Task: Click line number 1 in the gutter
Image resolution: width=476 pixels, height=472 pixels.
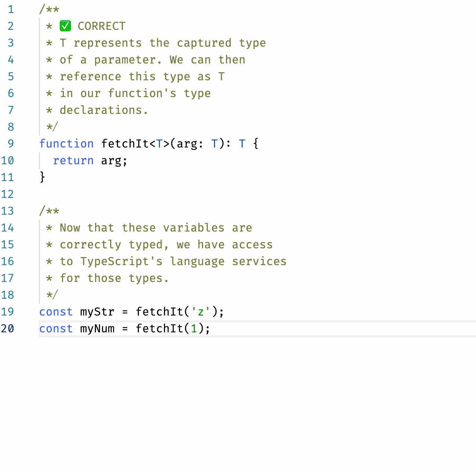Action: tap(11, 9)
